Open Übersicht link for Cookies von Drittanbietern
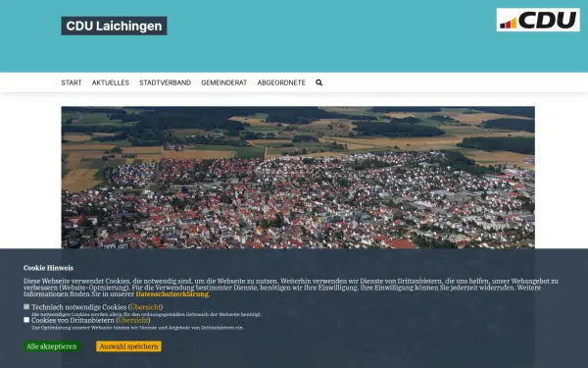The width and height of the screenshot is (588, 368). [132, 320]
